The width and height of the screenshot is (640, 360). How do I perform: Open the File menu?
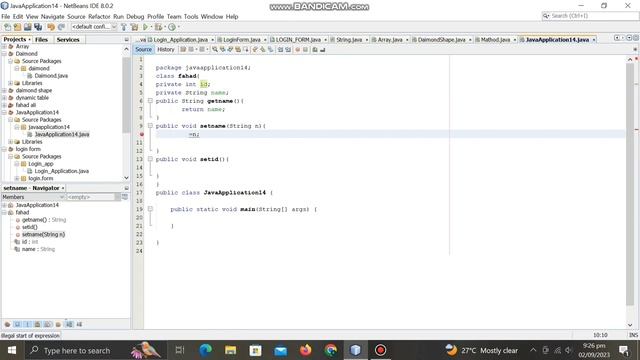[x=6, y=17]
